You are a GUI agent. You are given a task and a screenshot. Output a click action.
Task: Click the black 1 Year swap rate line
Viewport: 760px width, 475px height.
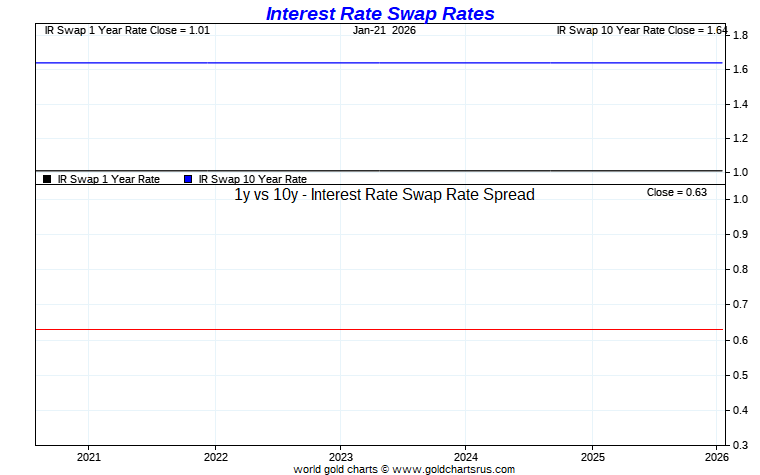pos(379,171)
